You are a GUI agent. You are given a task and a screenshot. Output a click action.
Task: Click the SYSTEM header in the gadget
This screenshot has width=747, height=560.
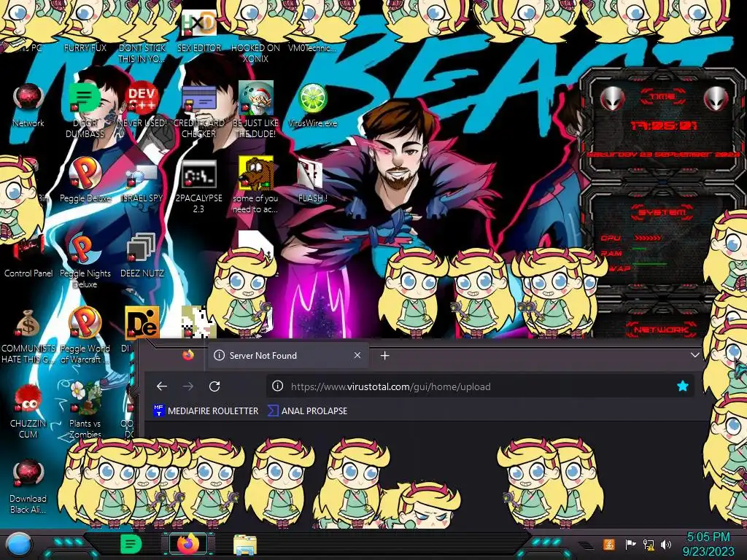662,212
